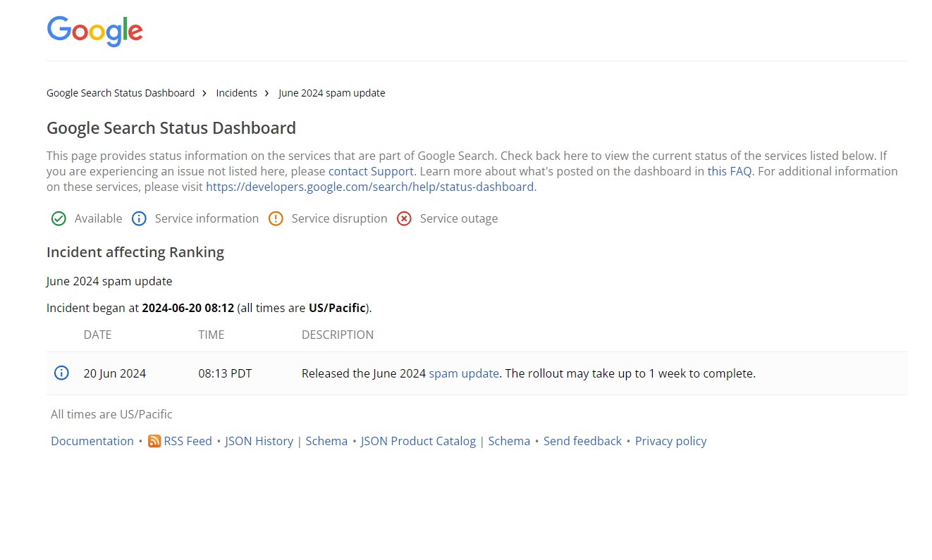Image resolution: width=932 pixels, height=560 pixels.
Task: Click the chevron after Incidents breadcrumb
Action: (x=267, y=93)
